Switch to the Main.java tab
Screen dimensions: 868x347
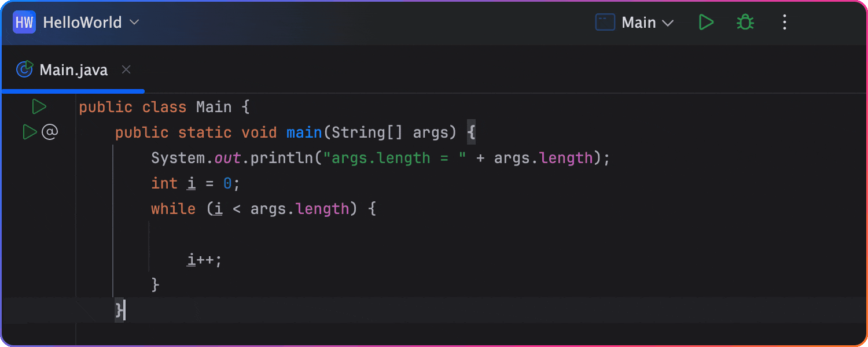tap(73, 70)
